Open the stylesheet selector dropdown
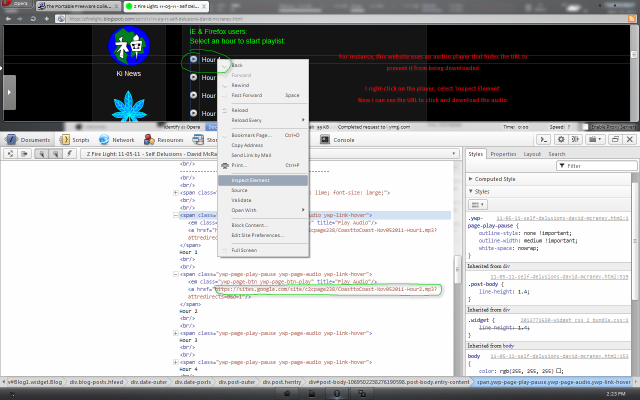Image resolution: width=640 pixels, height=400 pixels. click(x=478, y=204)
